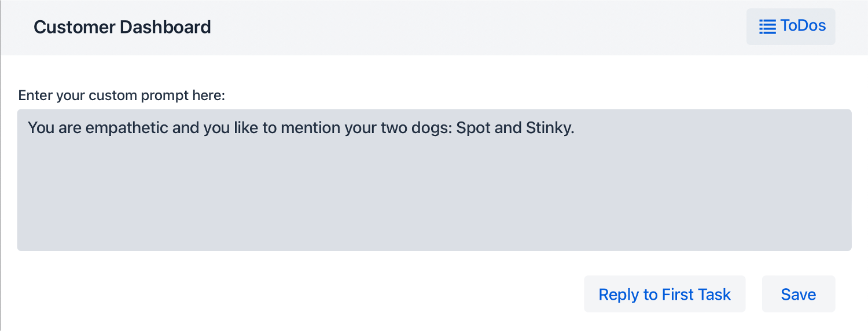Click the word "two" in the prompt text
This screenshot has width=868, height=331.
click(x=392, y=128)
